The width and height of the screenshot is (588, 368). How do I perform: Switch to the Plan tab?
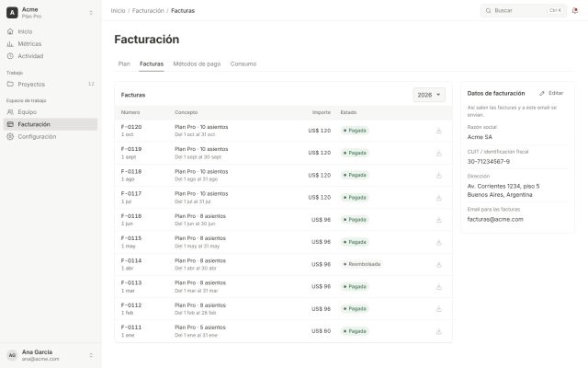pyautogui.click(x=124, y=63)
